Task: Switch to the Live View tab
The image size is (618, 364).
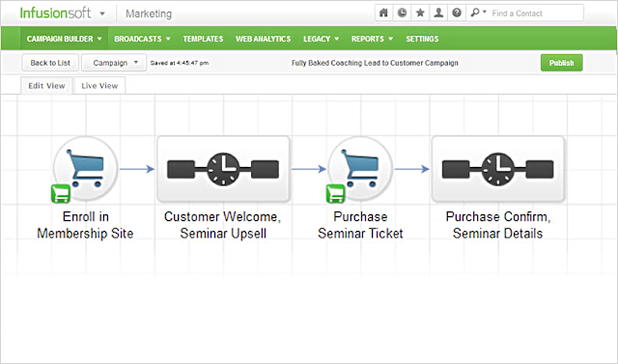Action: coord(99,86)
